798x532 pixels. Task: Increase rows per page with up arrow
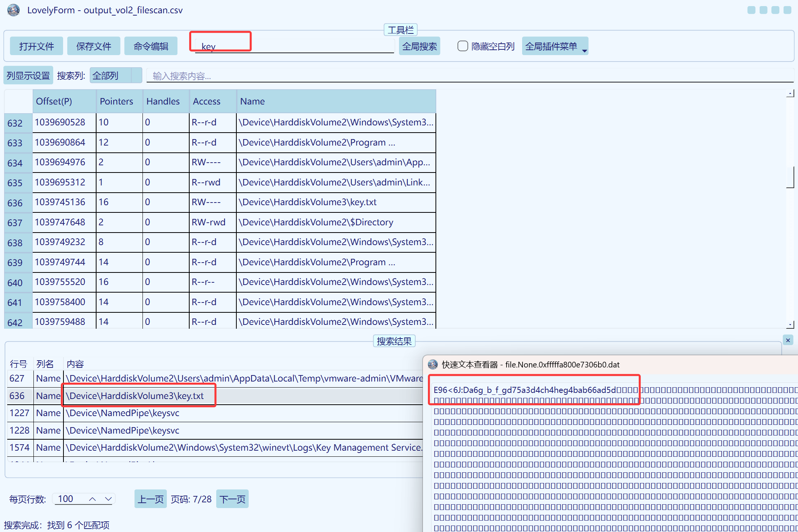(92, 499)
